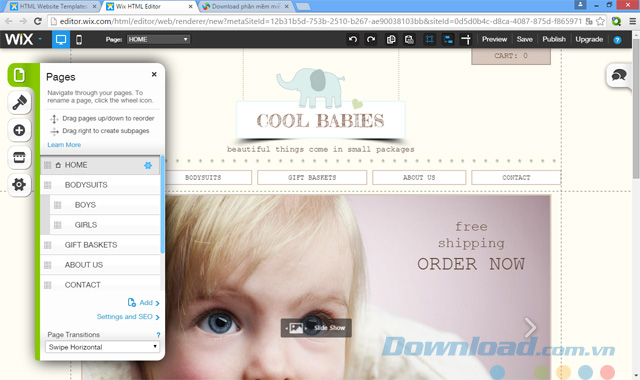
Task: Click the CART: 0 widget
Action: pyautogui.click(x=511, y=56)
